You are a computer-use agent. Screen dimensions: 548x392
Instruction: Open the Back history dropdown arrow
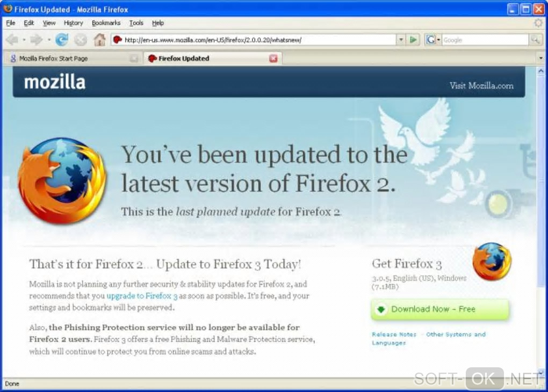[24, 40]
